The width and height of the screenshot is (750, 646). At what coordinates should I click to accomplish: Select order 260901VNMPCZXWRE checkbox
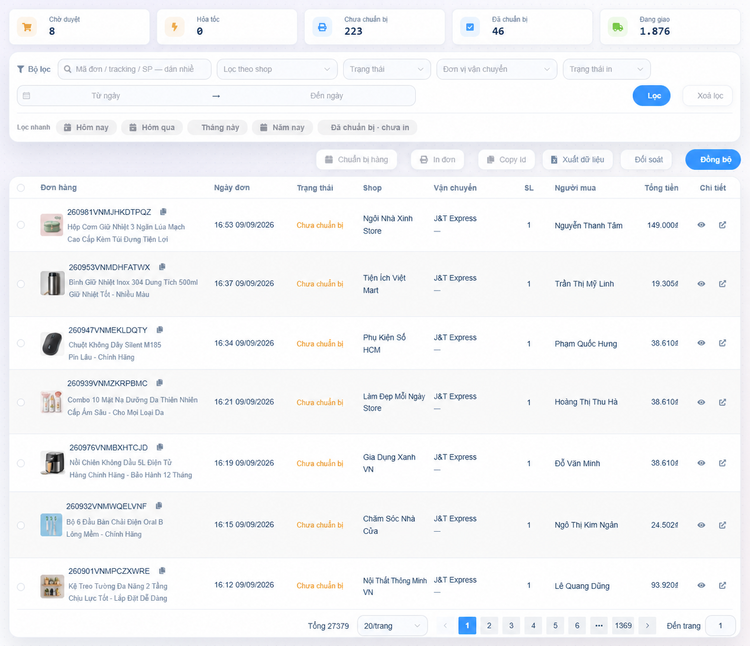21,586
